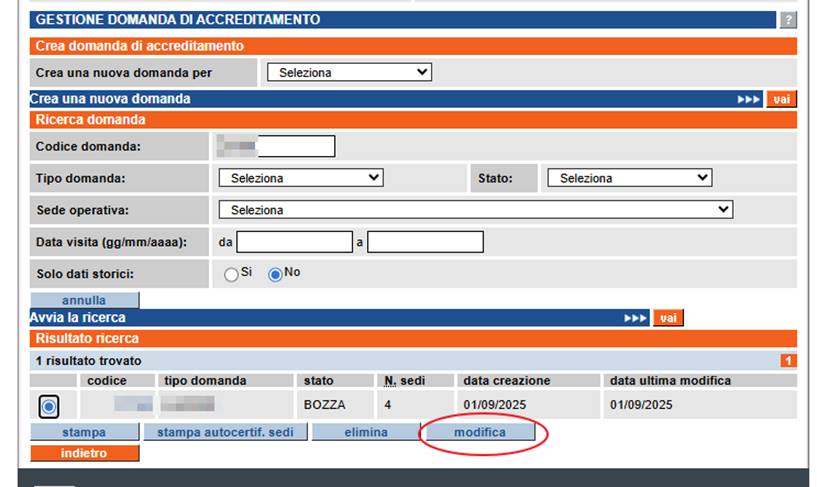The image size is (817, 487).
Task: Click 'vai' next to Avvia la ricerca
Action: coord(668,318)
